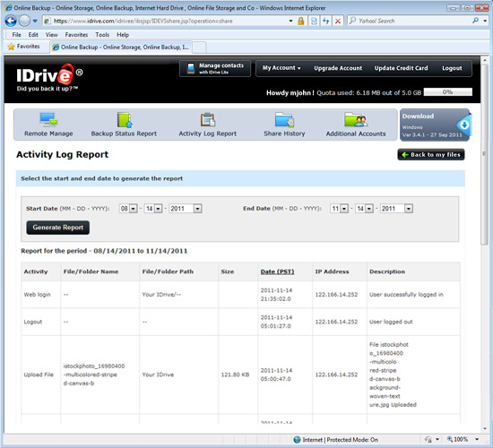Stop loading with the red X icon
The width and height of the screenshot is (493, 448).
click(338, 22)
